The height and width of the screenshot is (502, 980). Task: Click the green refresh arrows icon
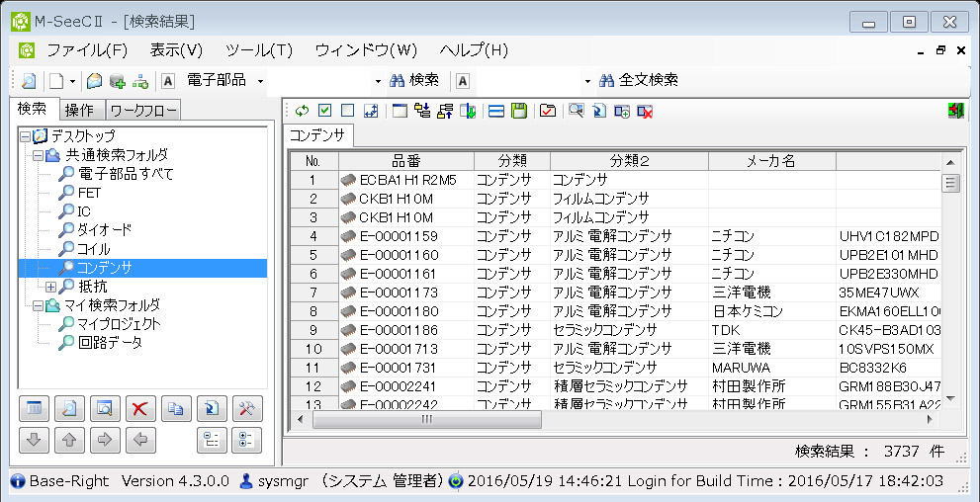[302, 111]
